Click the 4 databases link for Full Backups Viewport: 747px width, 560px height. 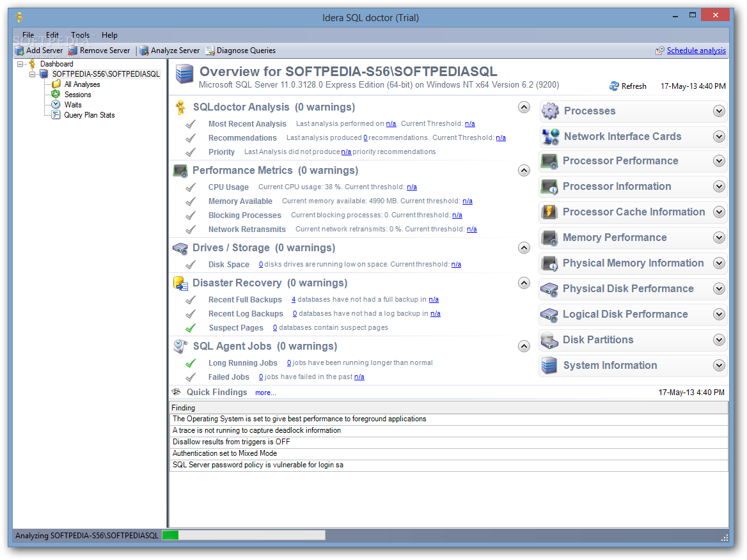(294, 300)
